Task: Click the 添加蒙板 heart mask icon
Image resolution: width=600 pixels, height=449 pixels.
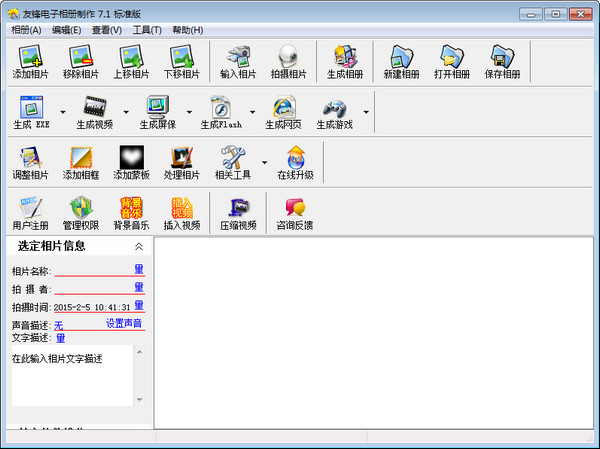Action: (x=131, y=157)
